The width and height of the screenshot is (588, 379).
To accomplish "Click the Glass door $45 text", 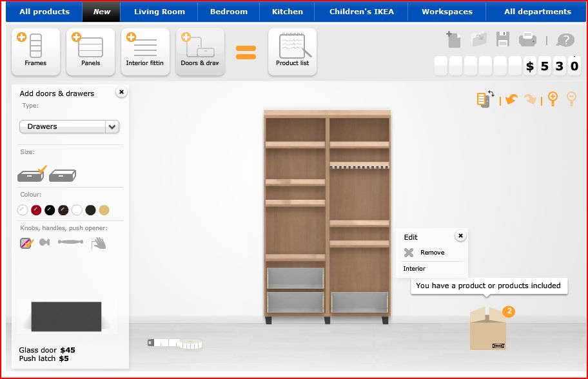I will pos(47,350).
